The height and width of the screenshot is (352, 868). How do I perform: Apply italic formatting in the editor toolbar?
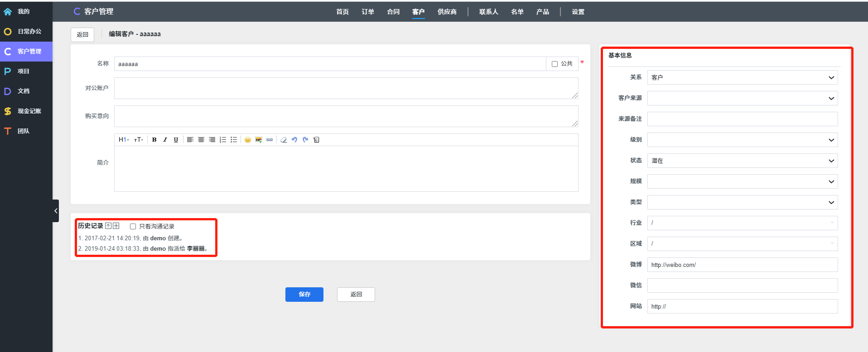coord(165,140)
